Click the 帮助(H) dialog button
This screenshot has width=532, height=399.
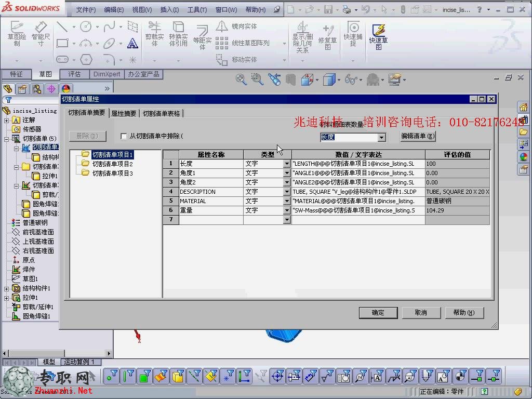pyautogui.click(x=464, y=312)
